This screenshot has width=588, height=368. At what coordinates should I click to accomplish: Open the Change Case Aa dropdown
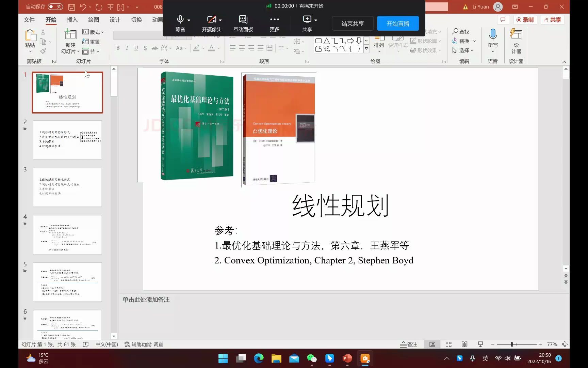181,48
